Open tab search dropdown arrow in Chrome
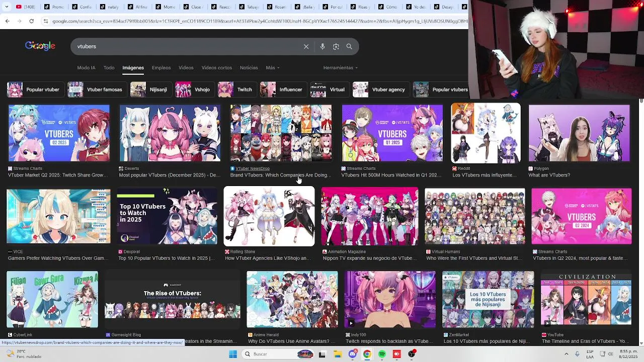 [x=7, y=7]
